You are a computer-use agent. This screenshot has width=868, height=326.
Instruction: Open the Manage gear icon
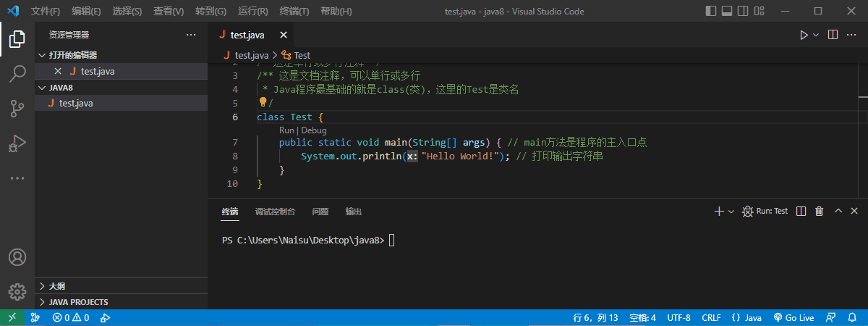click(17, 291)
